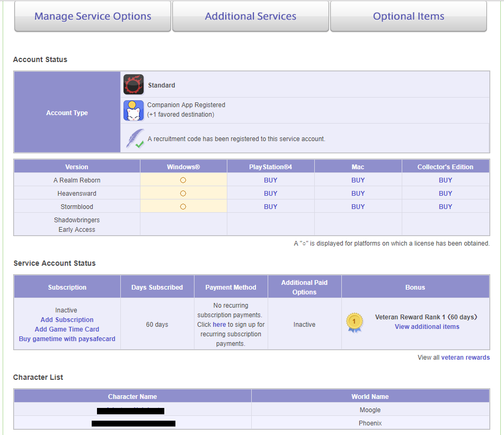504x435 pixels.
Task: Click the recruitment code registered message
Action: point(236,138)
